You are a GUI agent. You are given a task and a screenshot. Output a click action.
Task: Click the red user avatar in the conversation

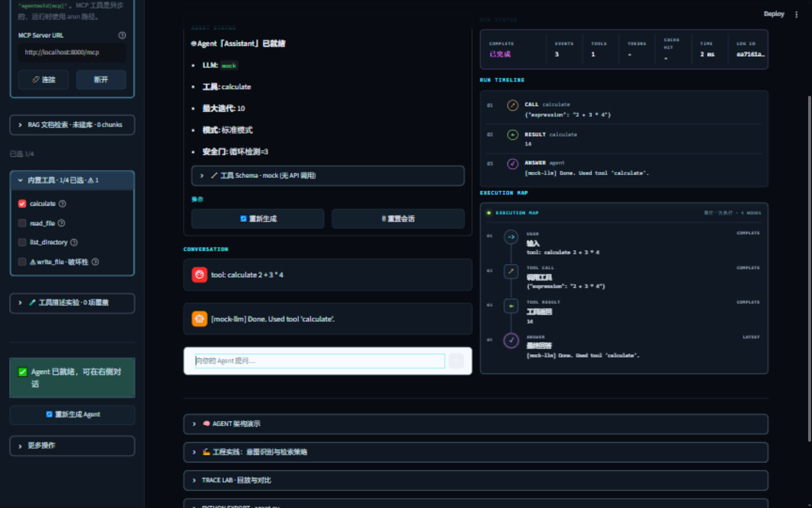pyautogui.click(x=200, y=275)
